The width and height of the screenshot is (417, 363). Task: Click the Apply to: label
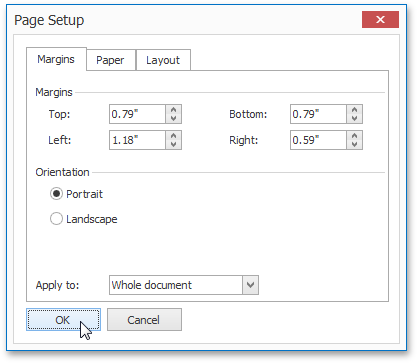point(57,285)
